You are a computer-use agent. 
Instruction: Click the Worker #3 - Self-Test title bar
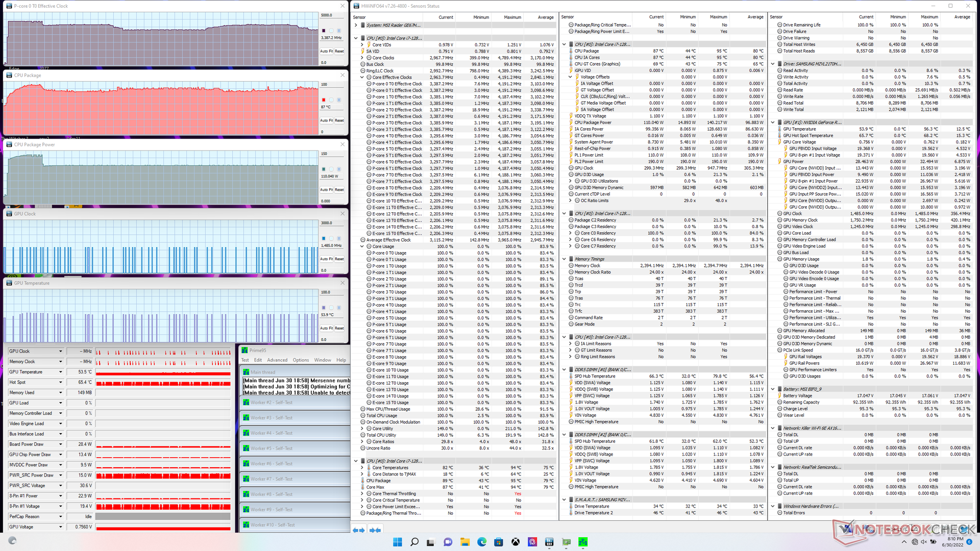(x=296, y=418)
